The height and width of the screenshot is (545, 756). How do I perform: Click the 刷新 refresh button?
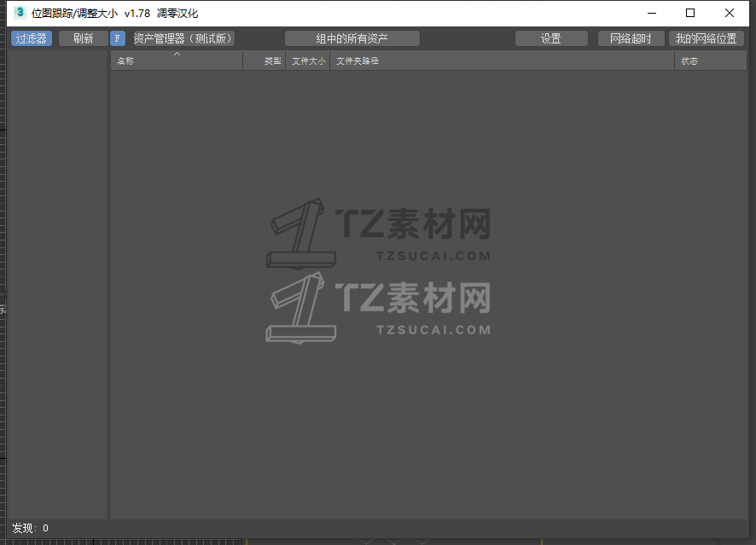[83, 38]
